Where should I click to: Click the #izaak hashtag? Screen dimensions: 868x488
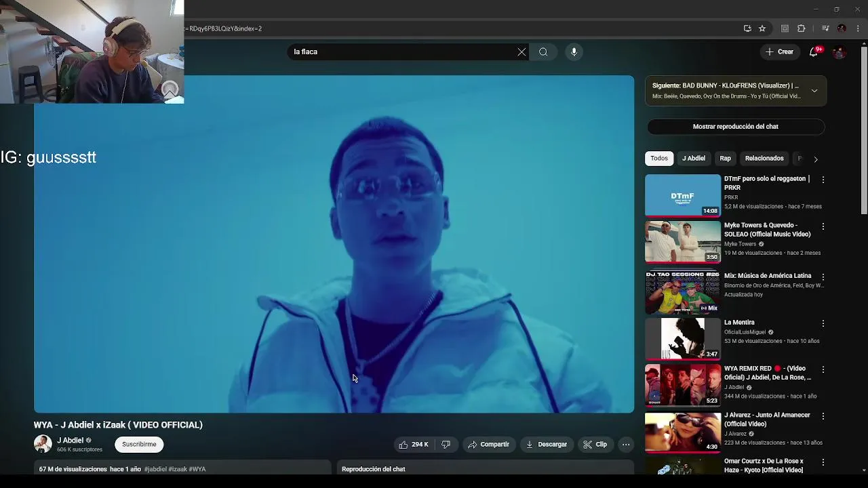coord(178,469)
